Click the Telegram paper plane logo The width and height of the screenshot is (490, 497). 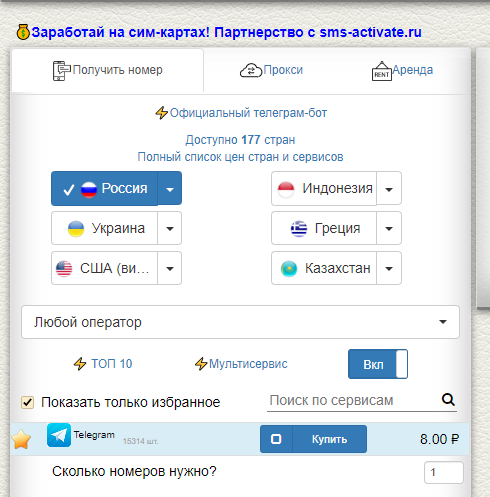coord(59,435)
